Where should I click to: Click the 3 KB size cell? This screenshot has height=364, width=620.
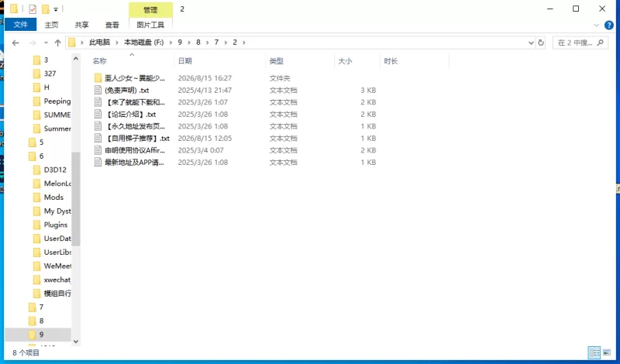[x=368, y=90]
